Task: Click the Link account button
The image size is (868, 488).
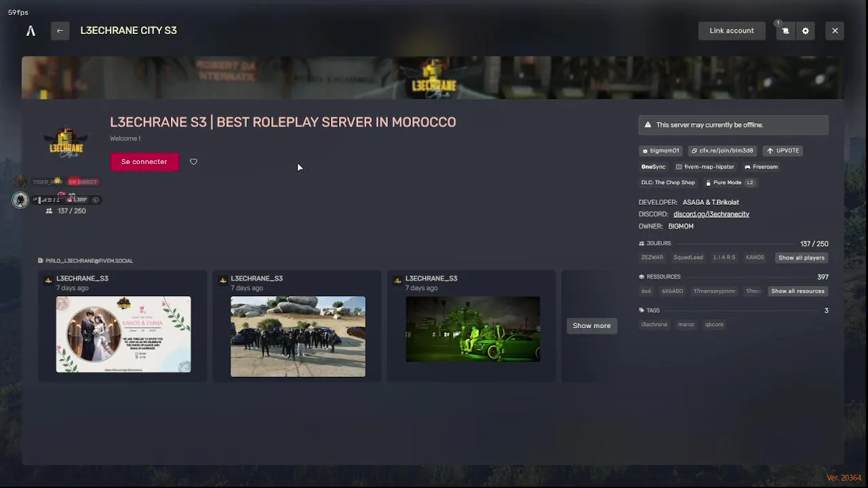Action: 732,30
